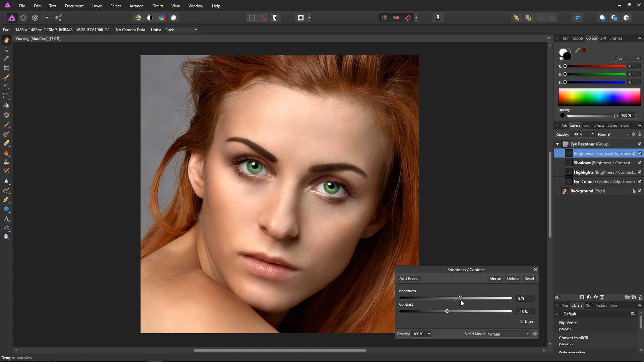
Task: Click the delete layer trash icon
Action: (640, 297)
